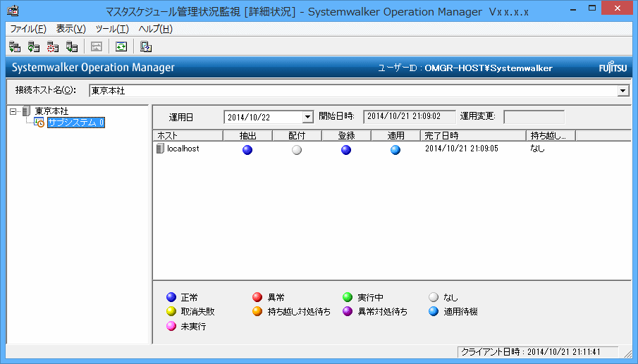Click the ユーザーID text in the banner
This screenshot has width=638, height=364.
465,68
